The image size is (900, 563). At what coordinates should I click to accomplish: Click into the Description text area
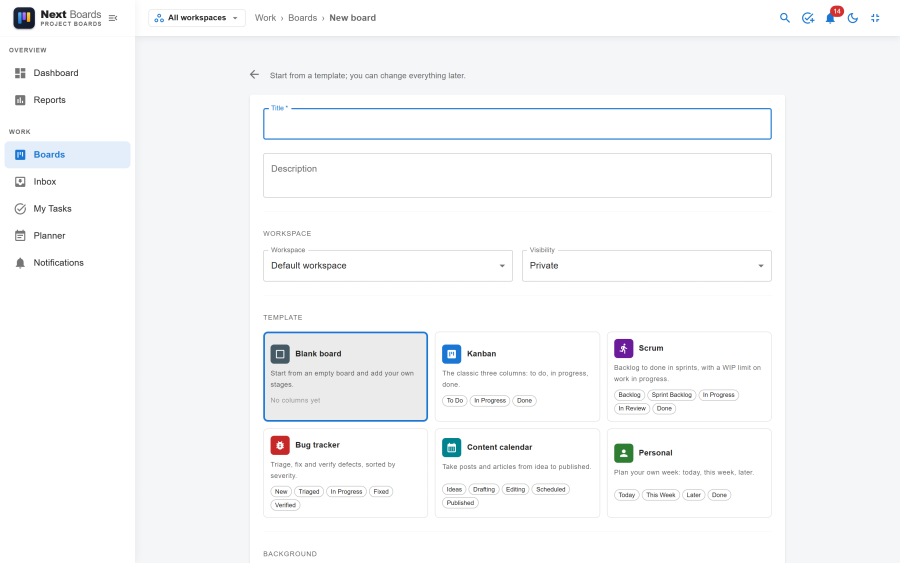coord(517,176)
